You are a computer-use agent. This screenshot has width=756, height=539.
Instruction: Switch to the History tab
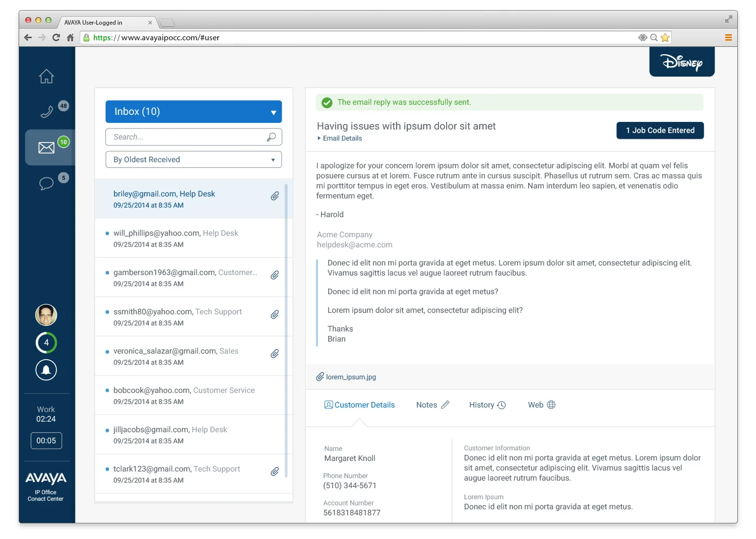click(487, 405)
